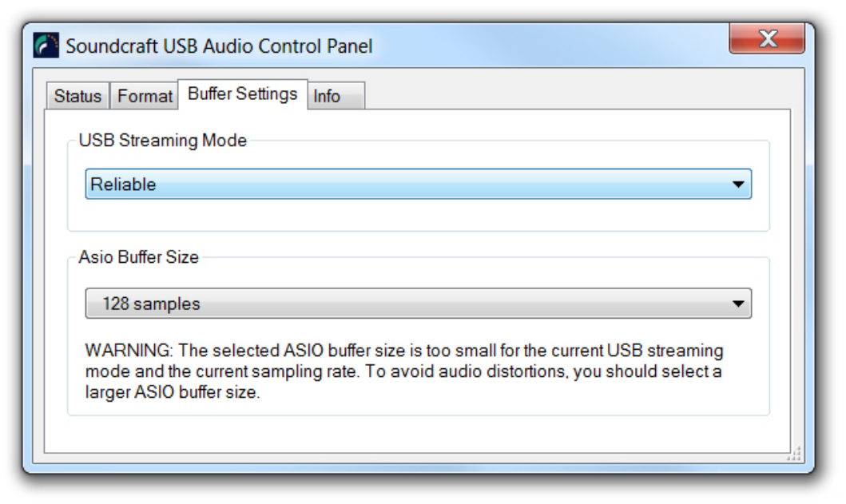This screenshot has height=504, width=846.
Task: Select the Buffer Settings tab
Action: point(242,94)
